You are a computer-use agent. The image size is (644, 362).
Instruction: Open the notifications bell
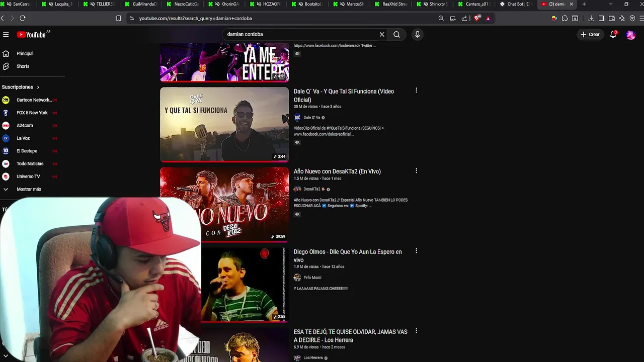tap(613, 35)
